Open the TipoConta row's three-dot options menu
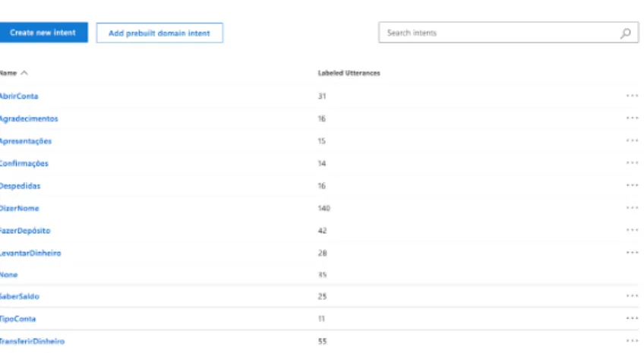Image resolution: width=644 pixels, height=353 pixels. point(632,319)
